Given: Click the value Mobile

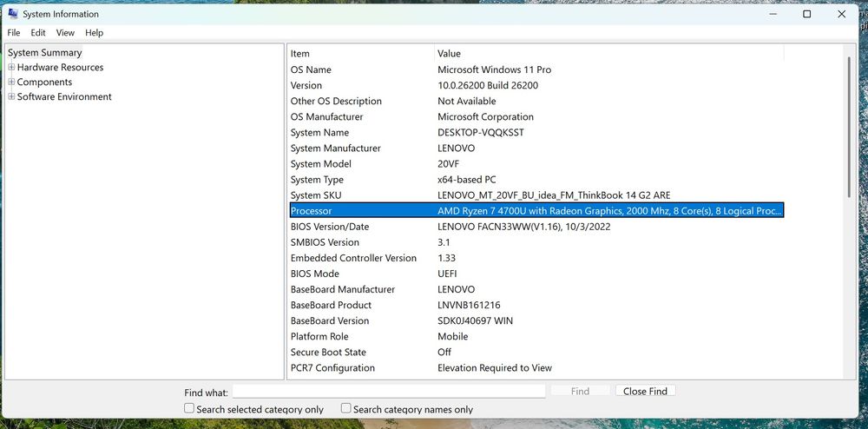Looking at the screenshot, I should pos(453,337).
